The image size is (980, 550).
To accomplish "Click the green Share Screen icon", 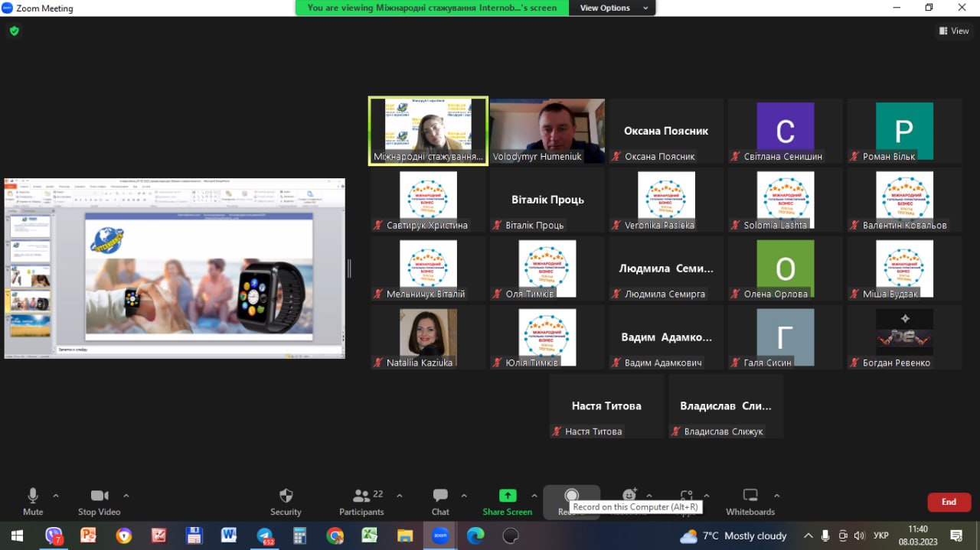I will [x=507, y=496].
